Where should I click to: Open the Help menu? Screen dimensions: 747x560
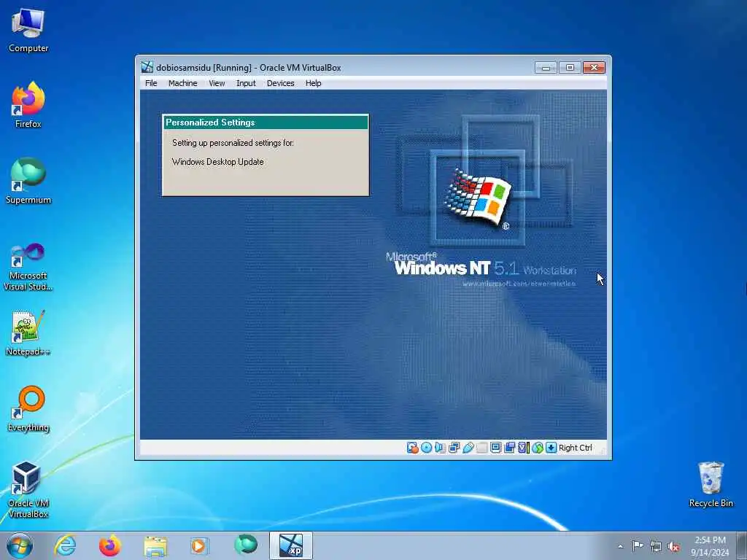click(314, 83)
